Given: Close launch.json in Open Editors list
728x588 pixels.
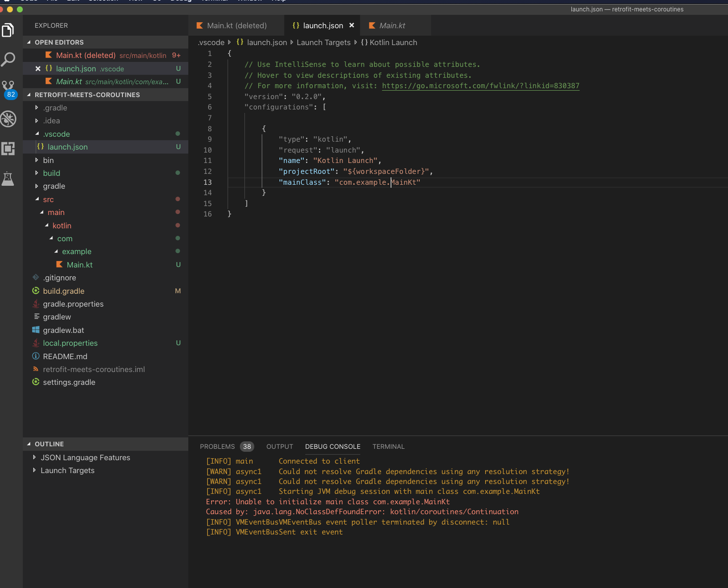Looking at the screenshot, I should (x=38, y=69).
